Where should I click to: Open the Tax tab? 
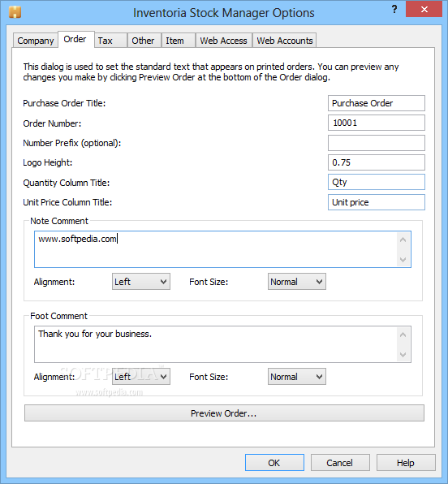(110, 41)
